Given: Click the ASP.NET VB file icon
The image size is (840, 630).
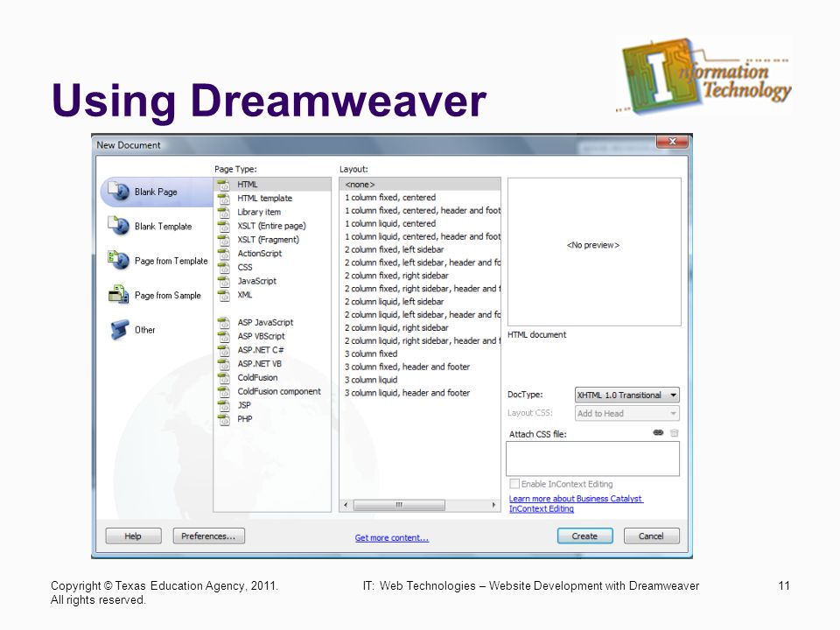Looking at the screenshot, I should click(224, 364).
